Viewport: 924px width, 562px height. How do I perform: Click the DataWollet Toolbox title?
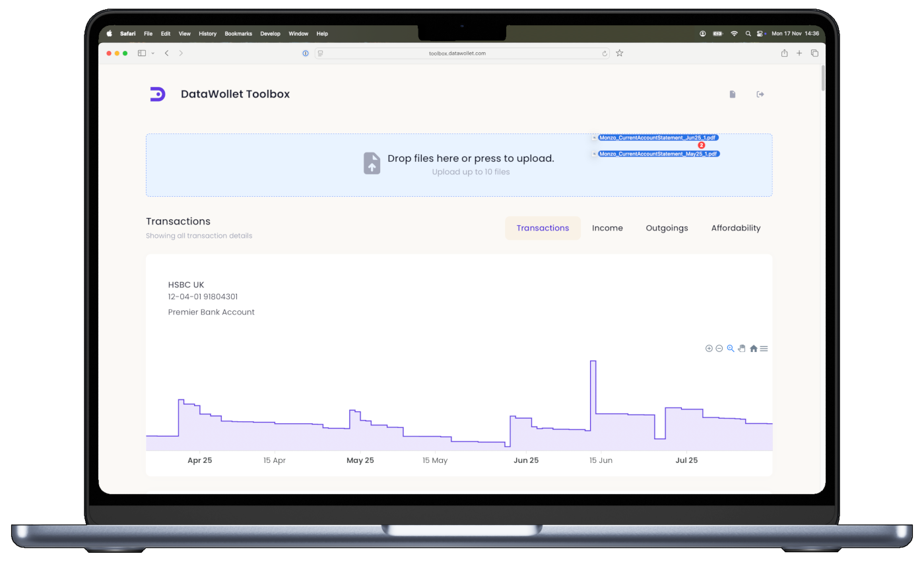235,94
